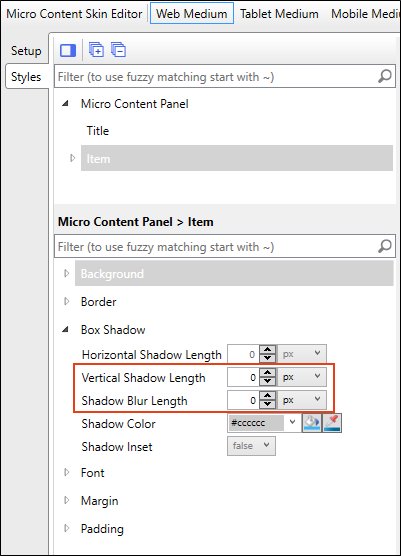Screen dimensions: 401x556
Task: Select the Shadow Color eyedropper tool
Action: click(x=332, y=423)
